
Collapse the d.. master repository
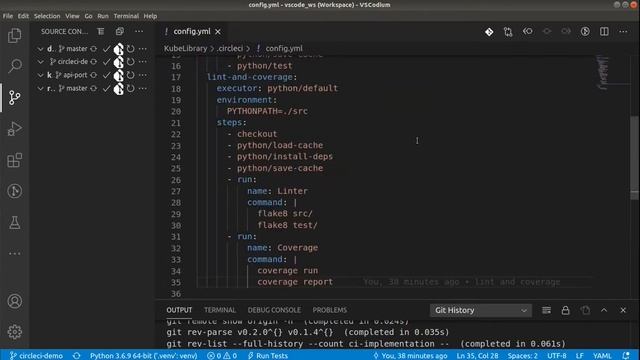point(40,49)
